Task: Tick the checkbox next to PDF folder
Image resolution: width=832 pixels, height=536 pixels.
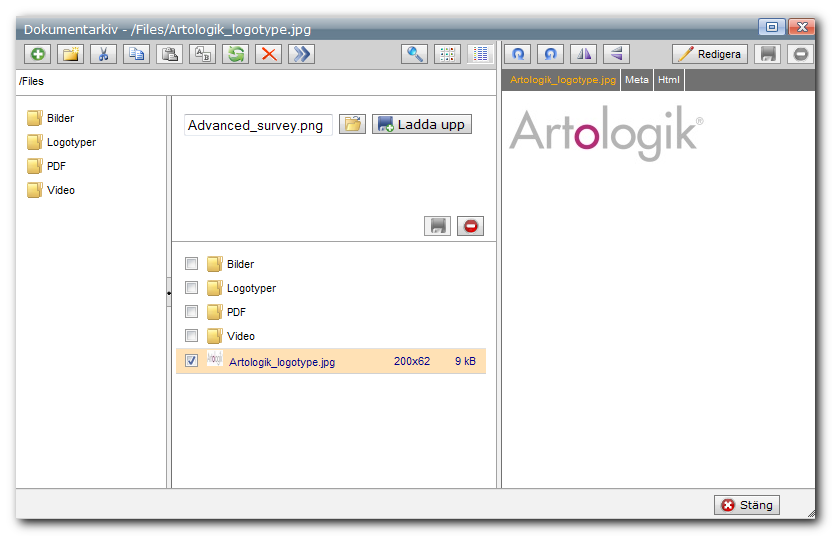Action: click(x=192, y=312)
